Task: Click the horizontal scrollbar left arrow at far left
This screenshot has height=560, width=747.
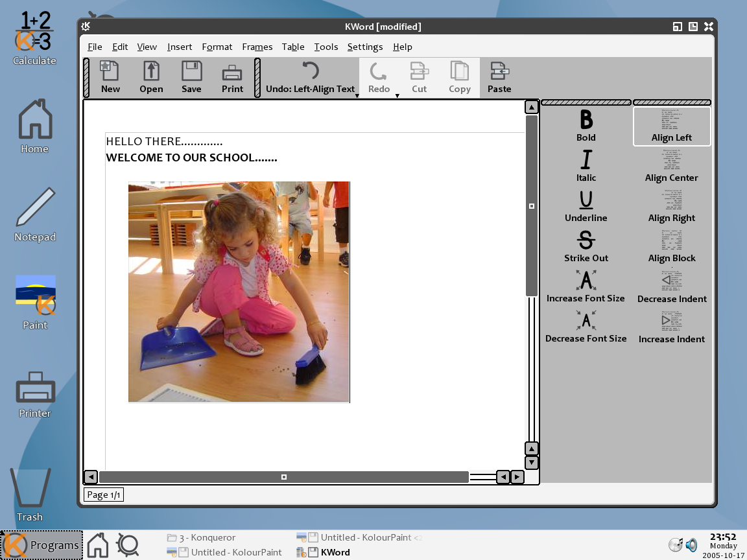Action: click(x=91, y=476)
